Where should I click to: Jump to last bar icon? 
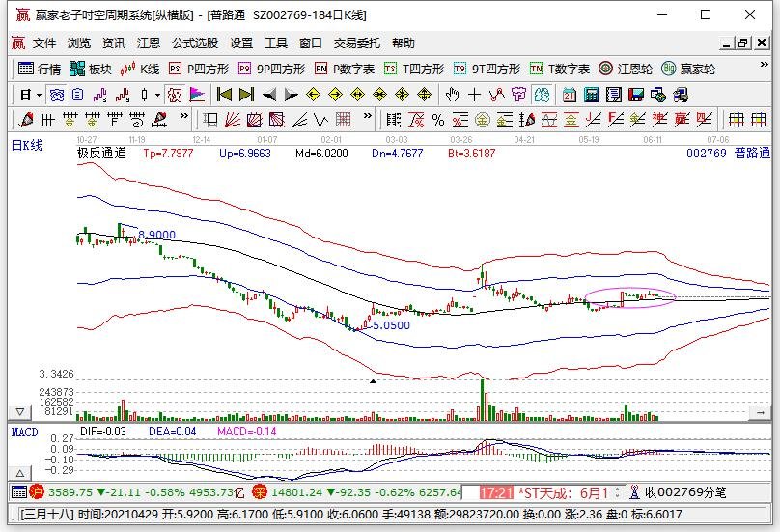247,95
